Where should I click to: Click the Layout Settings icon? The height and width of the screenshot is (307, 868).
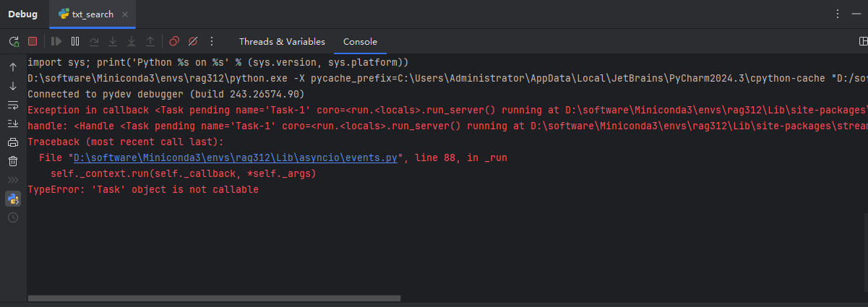coord(861,41)
